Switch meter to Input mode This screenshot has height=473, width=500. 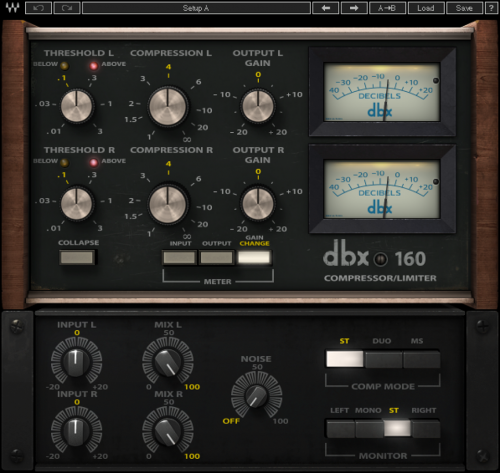(180, 258)
